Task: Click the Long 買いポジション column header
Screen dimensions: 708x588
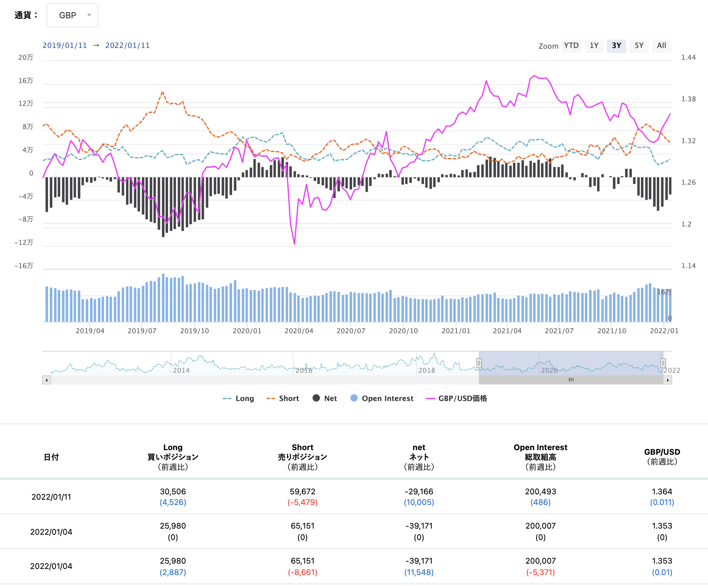Action: coord(173,457)
